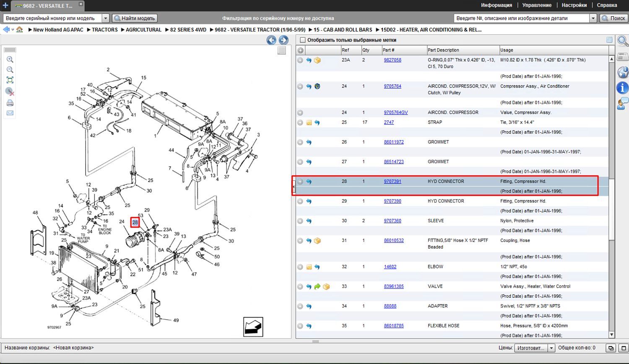Sort by the Part Description column header
629x364 pixels.
[x=463, y=50]
